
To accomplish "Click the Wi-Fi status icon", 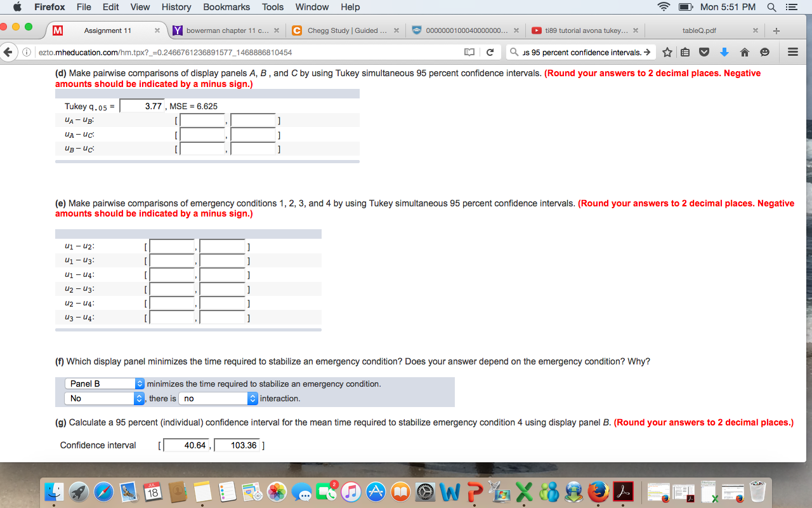I will tap(664, 7).
